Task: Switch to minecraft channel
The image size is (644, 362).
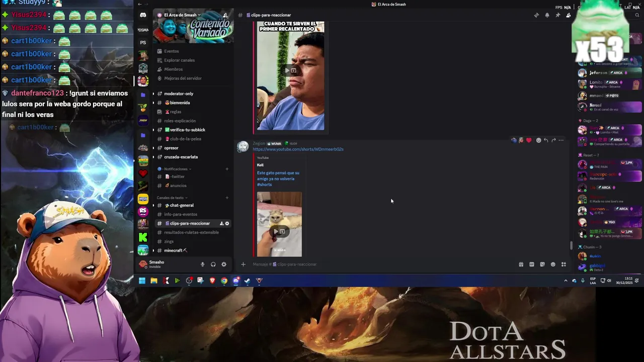Action: point(193,250)
